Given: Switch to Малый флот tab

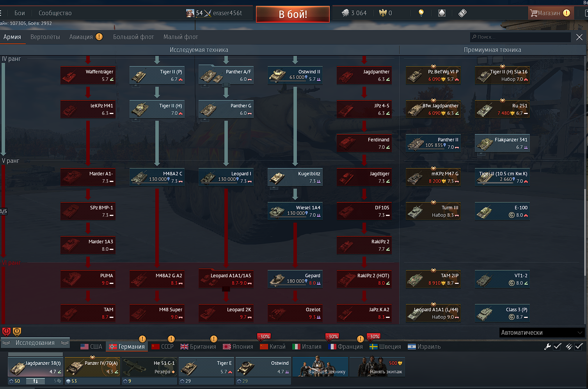Looking at the screenshot, I should pyautogui.click(x=181, y=37).
